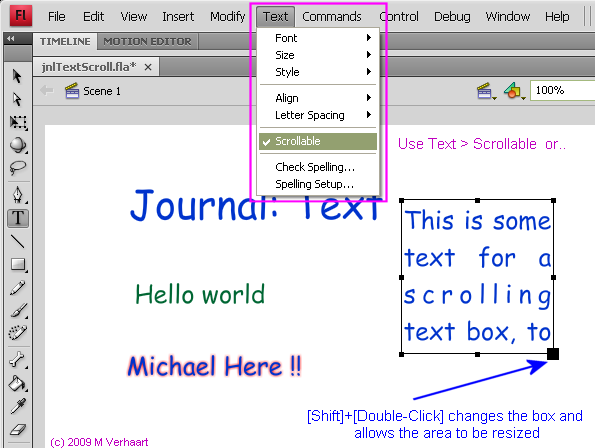This screenshot has height=448, width=595.
Task: Select the Deco tool
Action: click(18, 333)
